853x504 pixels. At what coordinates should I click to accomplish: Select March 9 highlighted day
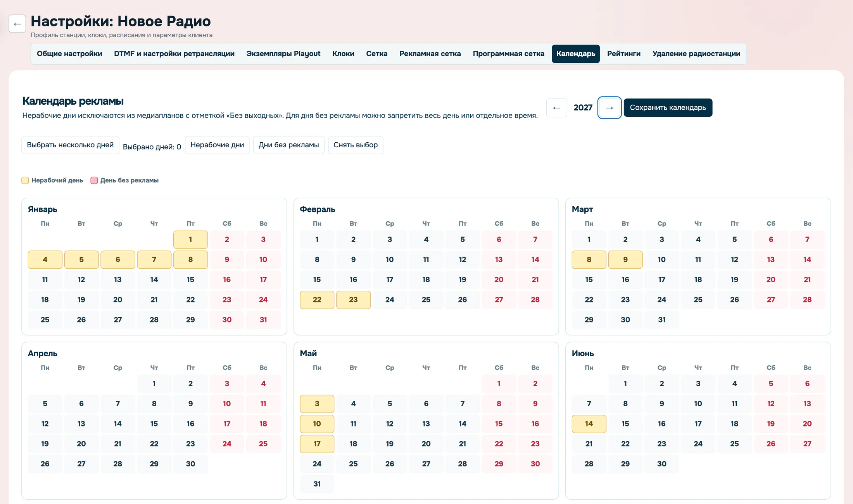tap(625, 260)
